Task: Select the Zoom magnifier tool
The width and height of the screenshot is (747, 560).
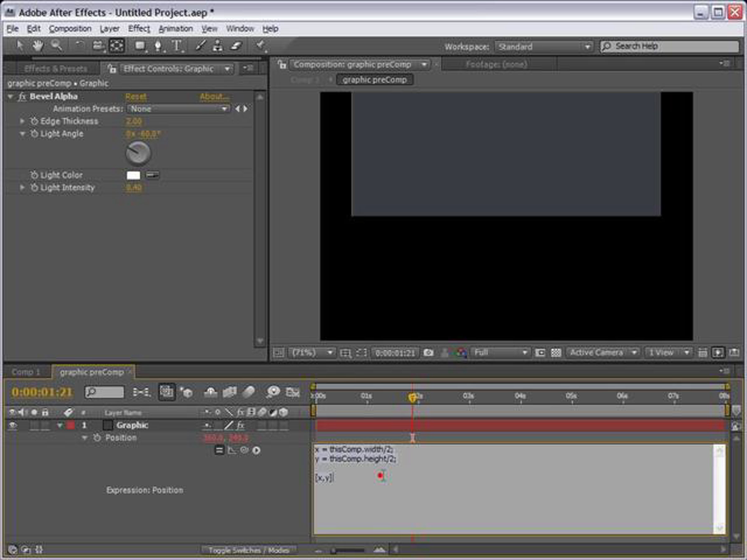Action: 56,45
